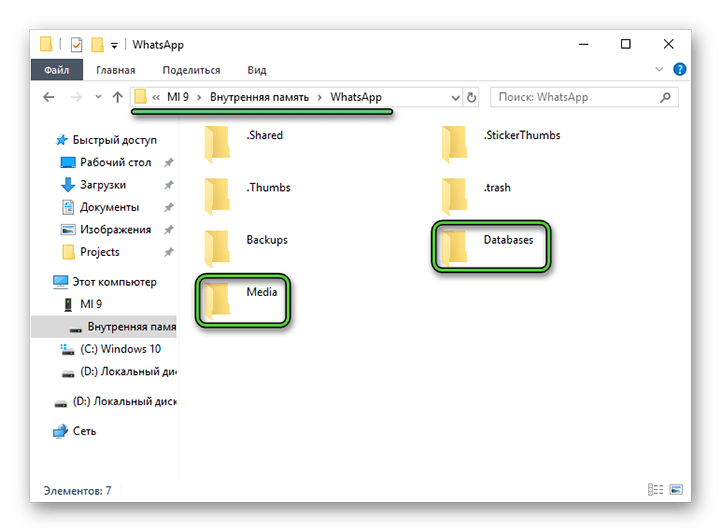Open Загрузки in the sidebar
The height and width of the screenshot is (532, 721).
94,185
